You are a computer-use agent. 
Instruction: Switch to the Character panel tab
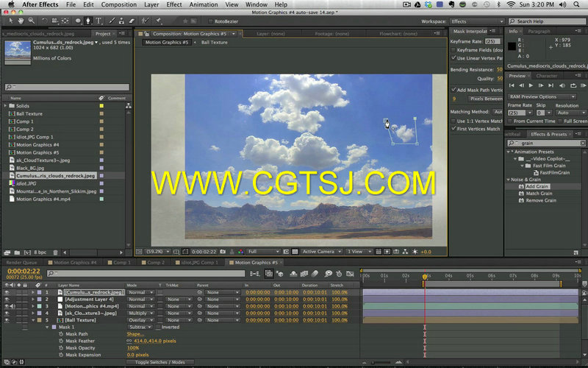pos(547,76)
